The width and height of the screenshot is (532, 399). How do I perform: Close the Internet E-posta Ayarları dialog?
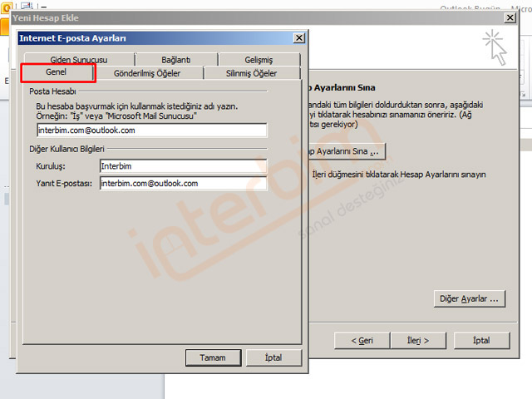point(298,37)
